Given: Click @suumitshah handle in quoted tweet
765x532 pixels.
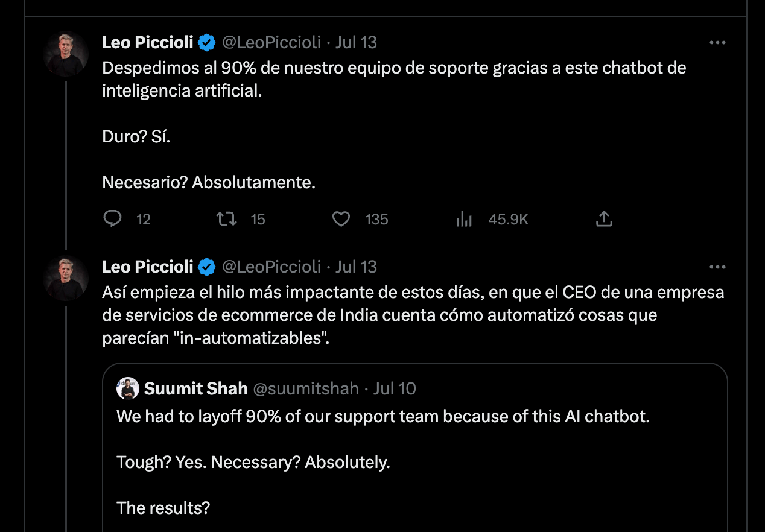Looking at the screenshot, I should 306,388.
